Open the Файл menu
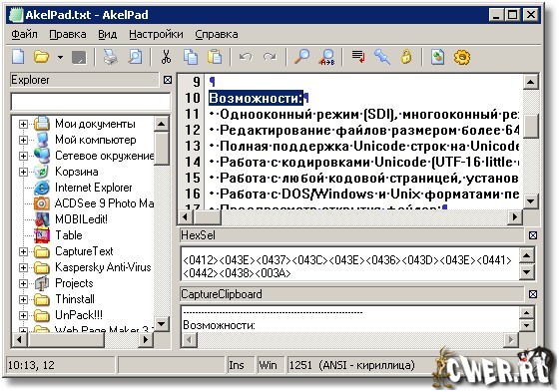The height and width of the screenshot is (392, 559). point(24,34)
